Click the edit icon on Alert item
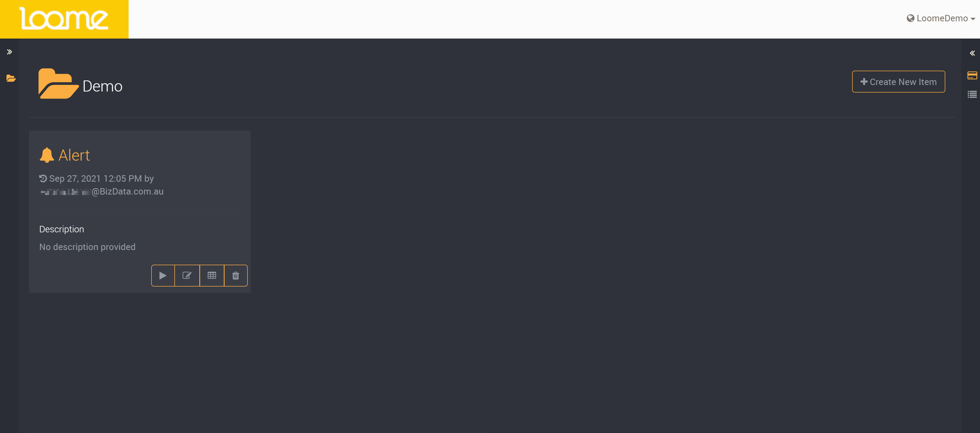 tap(187, 275)
